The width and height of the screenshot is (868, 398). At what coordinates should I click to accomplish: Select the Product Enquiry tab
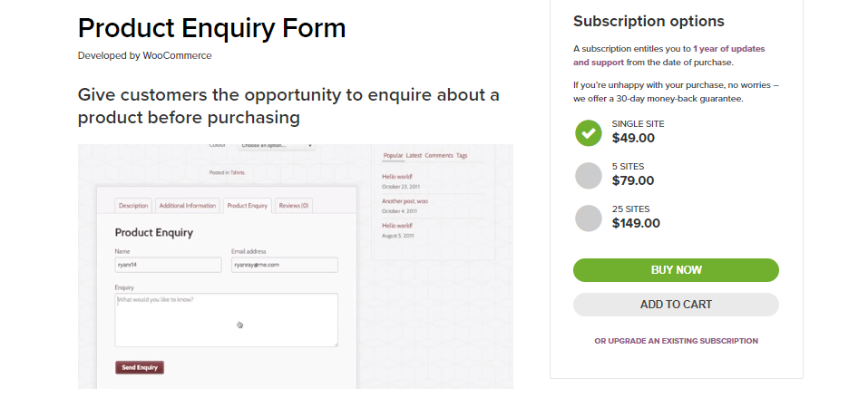248,206
